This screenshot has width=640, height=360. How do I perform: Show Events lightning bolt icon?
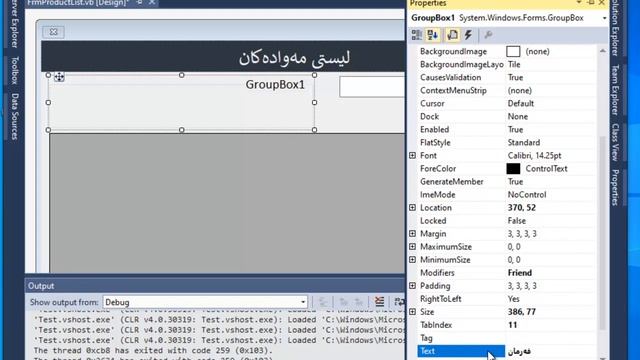(x=468, y=35)
